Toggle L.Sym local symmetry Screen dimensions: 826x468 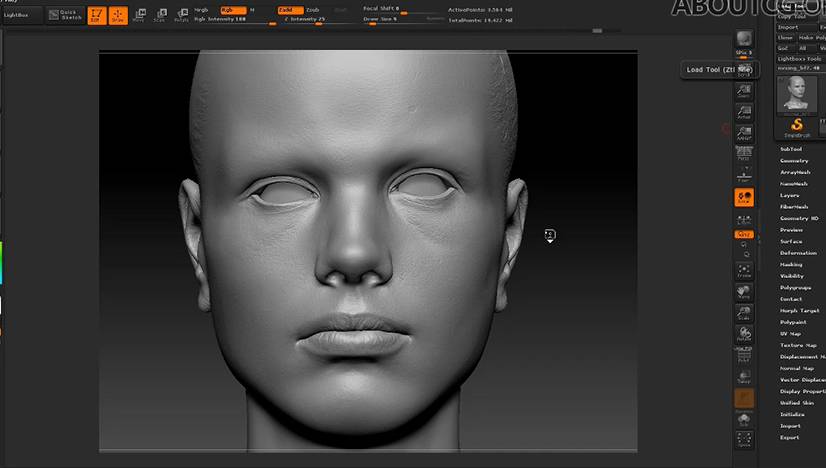(744, 220)
